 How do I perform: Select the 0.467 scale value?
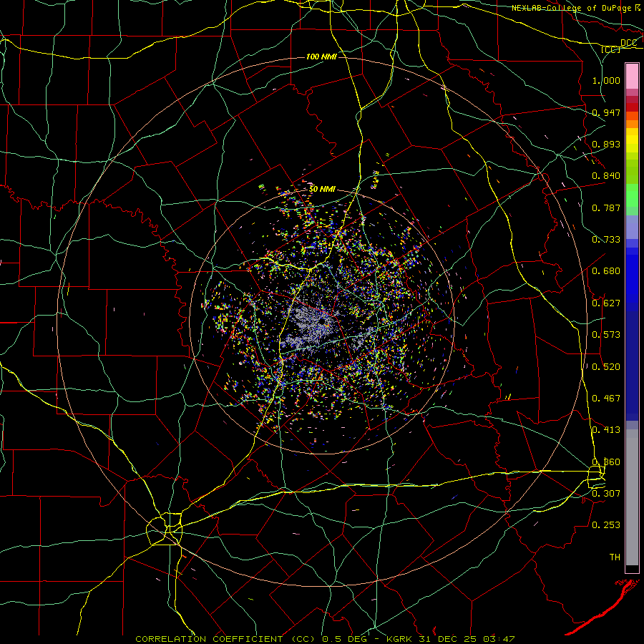coord(606,399)
